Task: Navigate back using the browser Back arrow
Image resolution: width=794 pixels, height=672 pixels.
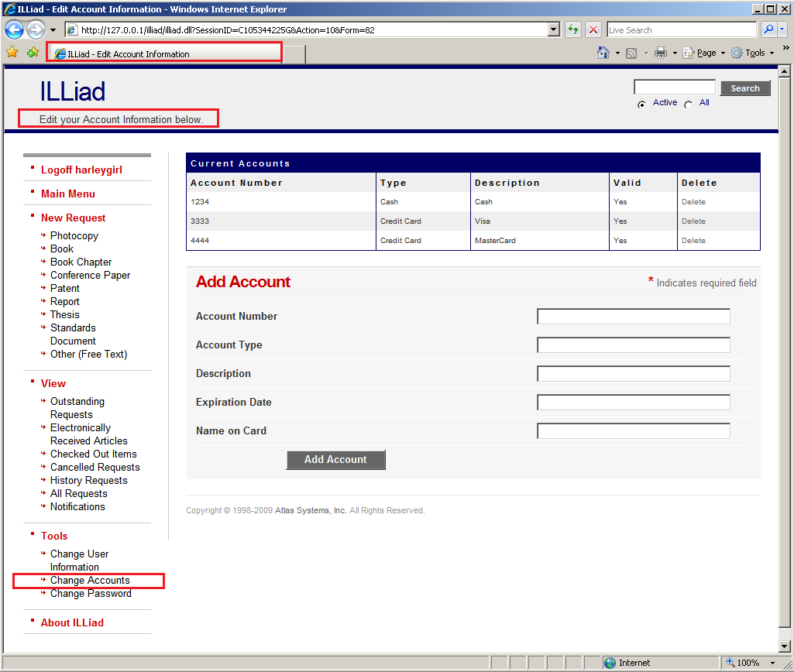Action: pyautogui.click(x=15, y=29)
